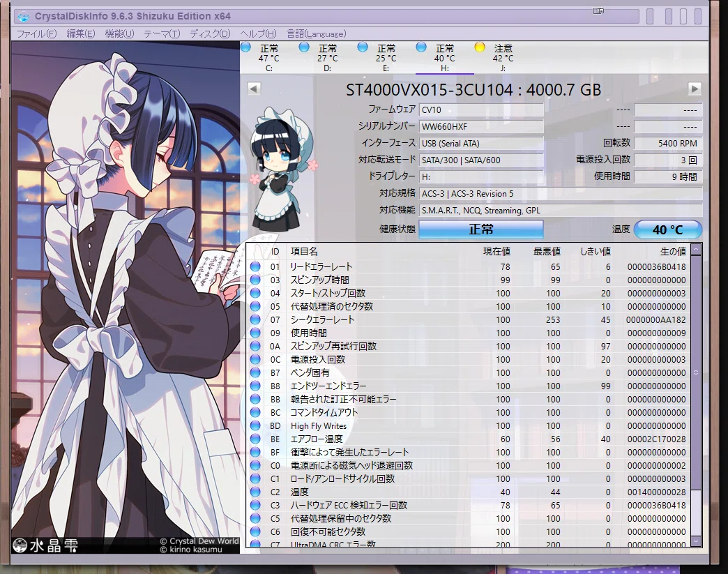The height and width of the screenshot is (574, 728).
Task: Open the ヘルプ(H) menu
Action: [x=258, y=34]
